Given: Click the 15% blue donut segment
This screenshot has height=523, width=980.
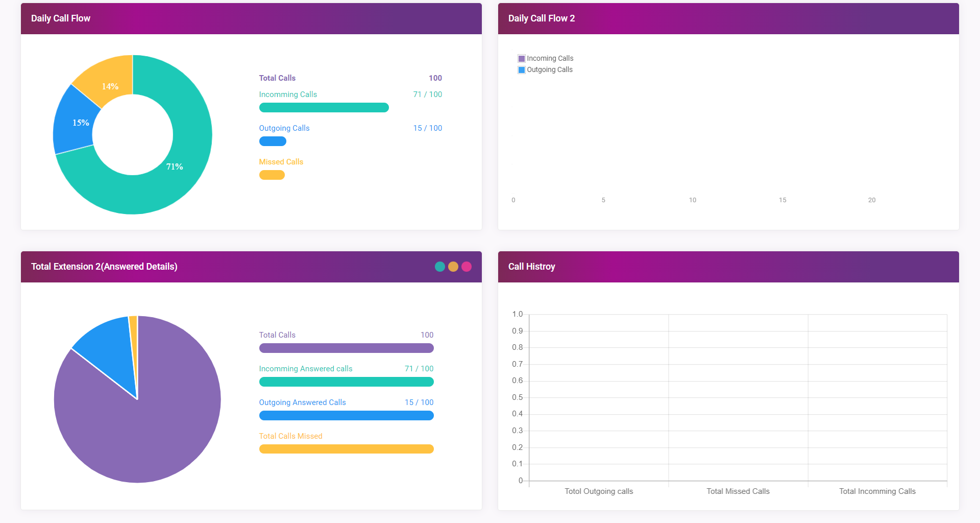Looking at the screenshot, I should click(x=77, y=122).
